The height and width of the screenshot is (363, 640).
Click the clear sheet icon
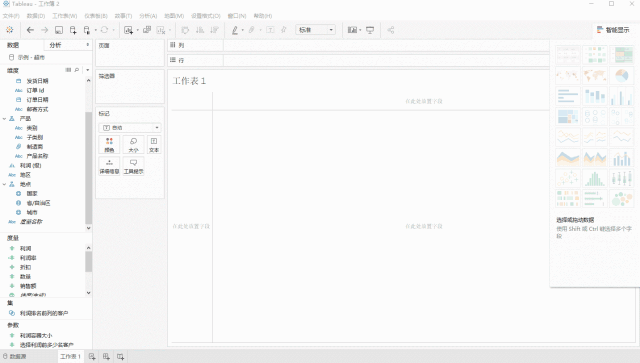[x=161, y=30]
